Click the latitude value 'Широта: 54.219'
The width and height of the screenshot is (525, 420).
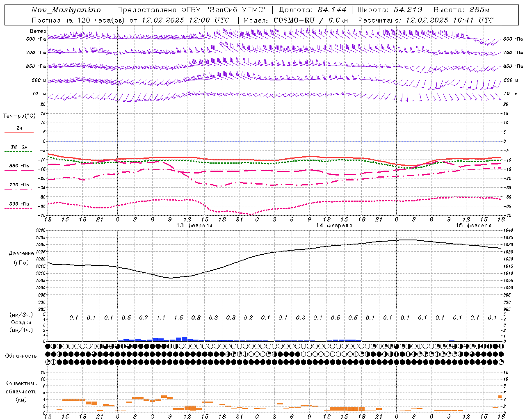(390, 10)
